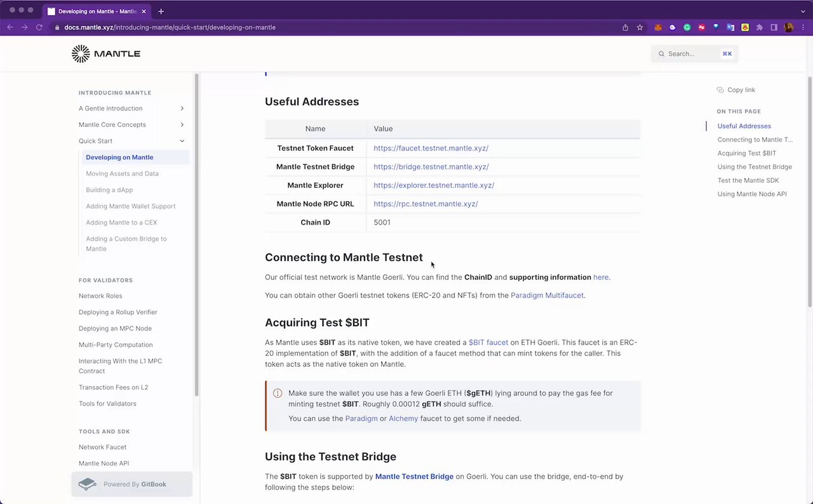The image size is (813, 504).
Task: Jump to Using Mantle Node API outline entry
Action: click(752, 194)
